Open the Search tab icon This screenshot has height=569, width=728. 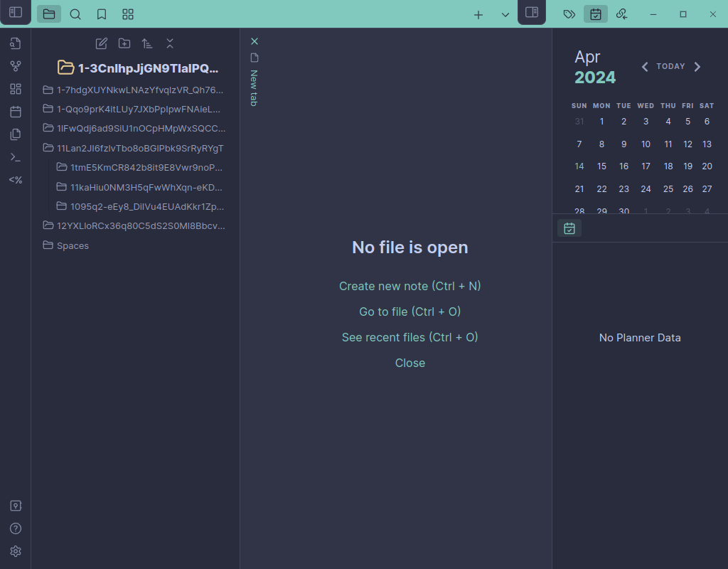(75, 14)
